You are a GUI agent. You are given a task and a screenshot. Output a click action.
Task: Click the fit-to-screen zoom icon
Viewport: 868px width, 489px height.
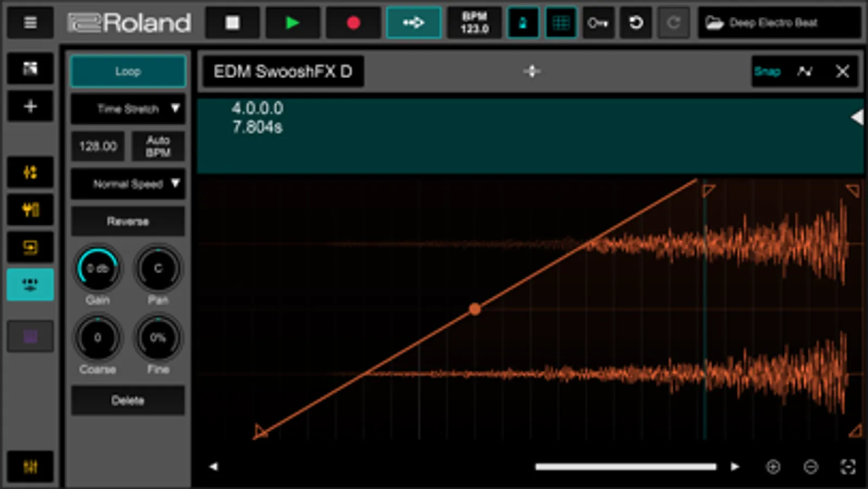click(x=848, y=466)
